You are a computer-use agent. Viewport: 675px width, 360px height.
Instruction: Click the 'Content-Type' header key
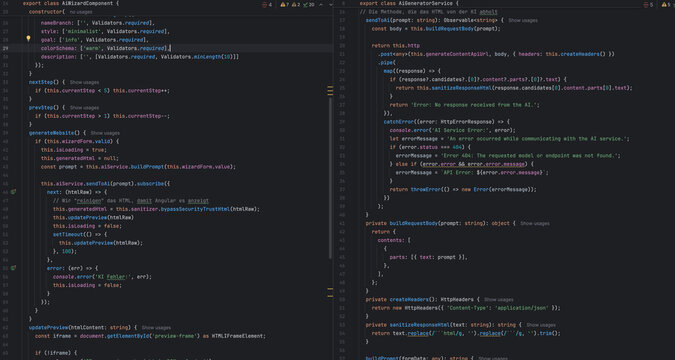click(x=468, y=308)
